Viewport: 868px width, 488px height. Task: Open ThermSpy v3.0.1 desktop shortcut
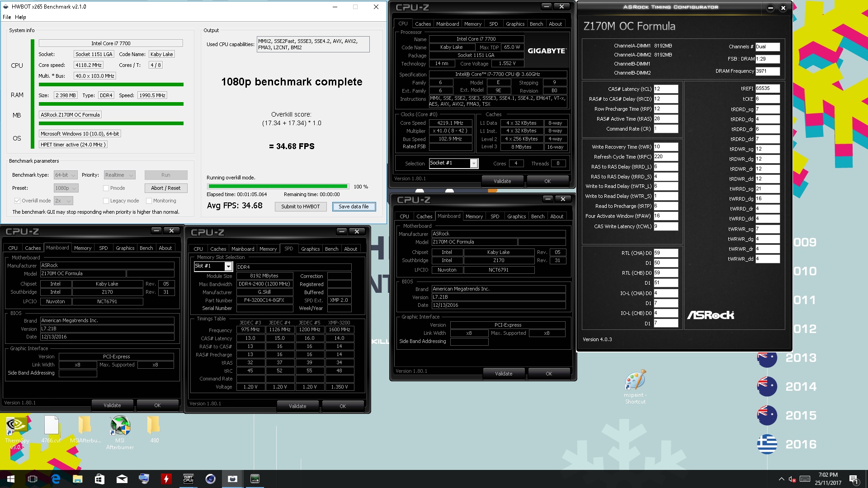(17, 432)
